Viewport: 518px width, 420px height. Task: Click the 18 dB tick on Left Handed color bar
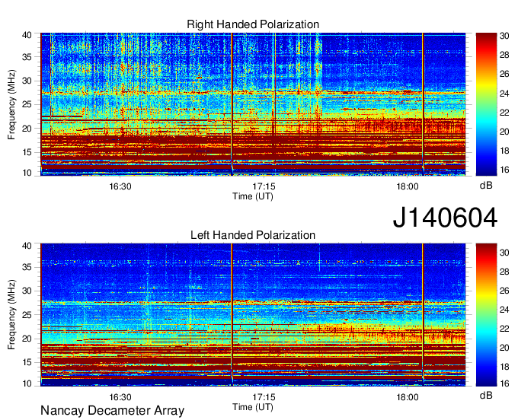(x=504, y=367)
